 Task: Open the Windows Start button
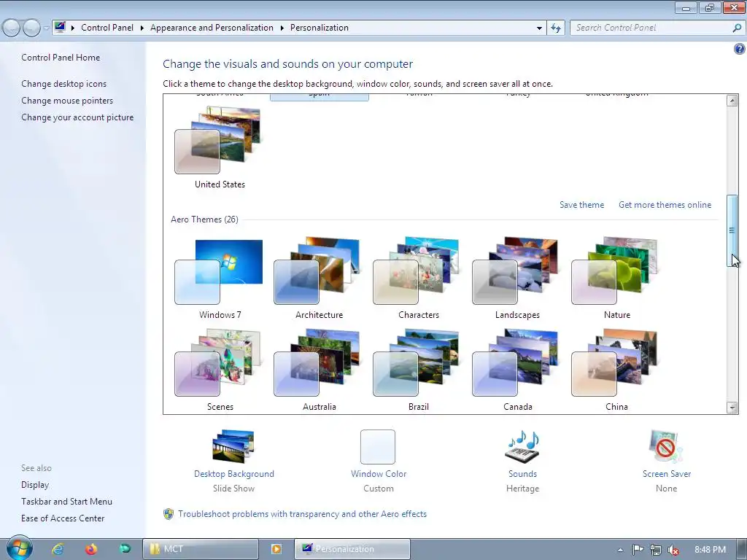click(x=18, y=548)
